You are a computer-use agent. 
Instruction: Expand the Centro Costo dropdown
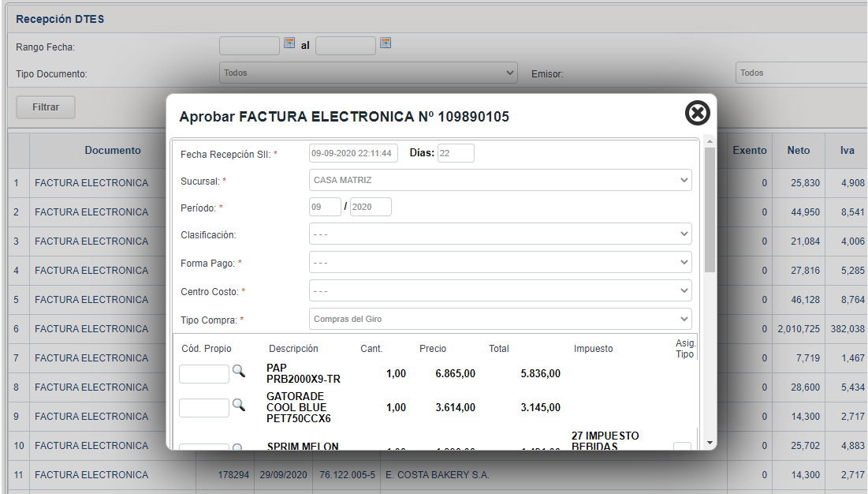coord(500,291)
